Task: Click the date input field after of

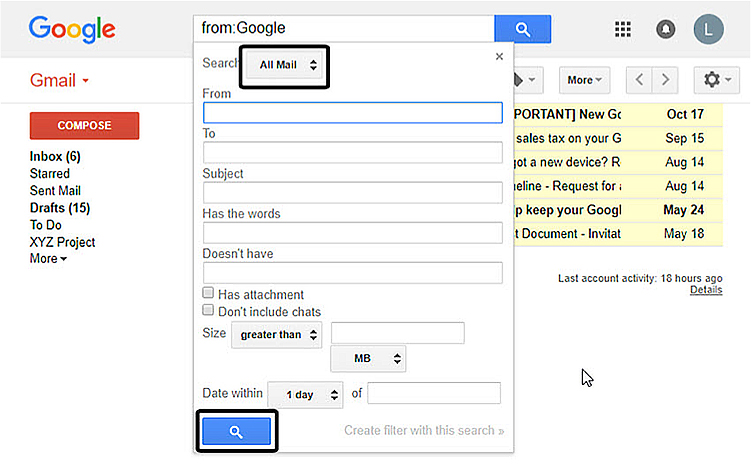Action: (434, 393)
